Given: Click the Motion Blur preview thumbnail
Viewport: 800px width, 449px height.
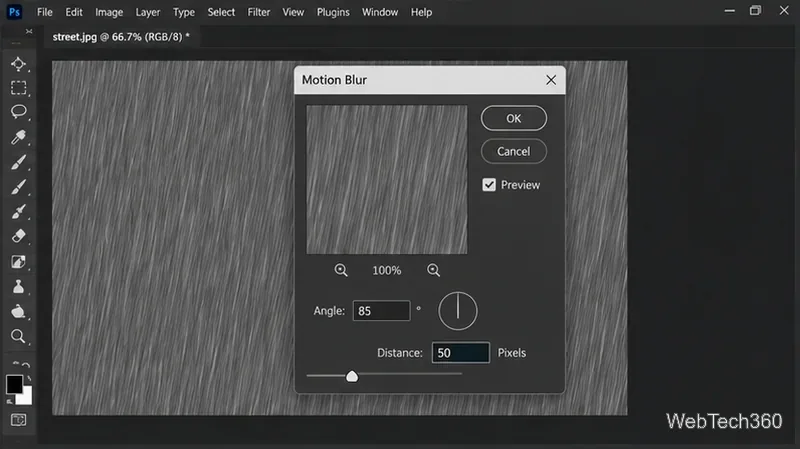Looking at the screenshot, I should point(387,180).
